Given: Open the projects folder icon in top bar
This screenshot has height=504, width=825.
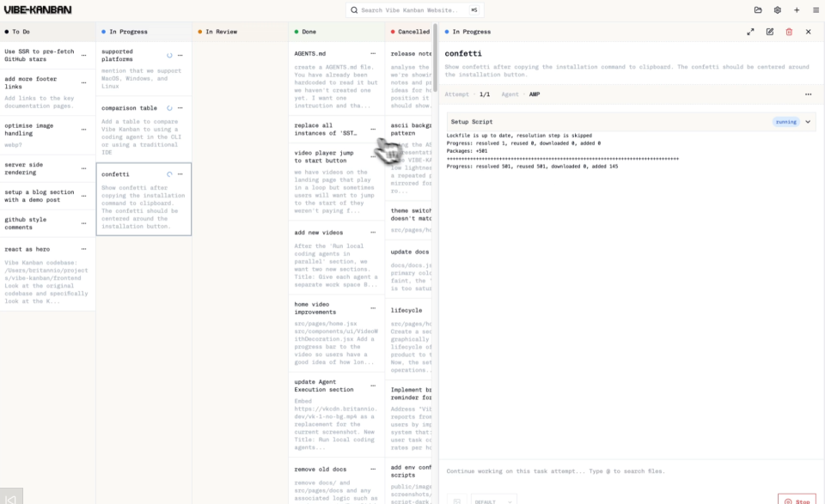Looking at the screenshot, I should 758,10.
